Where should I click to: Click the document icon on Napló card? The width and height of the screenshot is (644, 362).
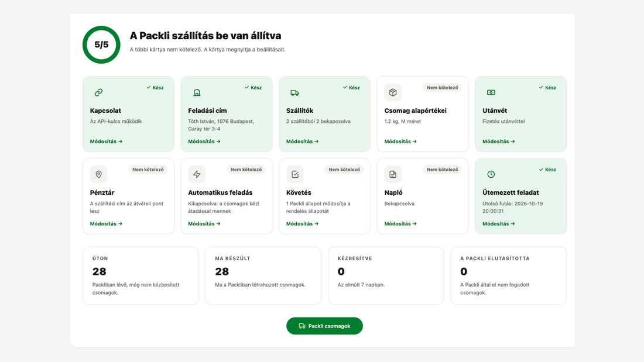(x=393, y=174)
